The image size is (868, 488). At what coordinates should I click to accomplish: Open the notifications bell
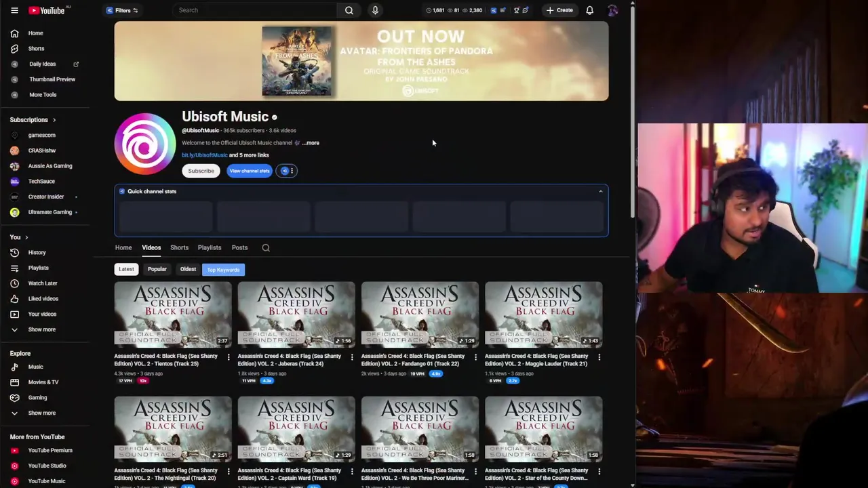(589, 10)
